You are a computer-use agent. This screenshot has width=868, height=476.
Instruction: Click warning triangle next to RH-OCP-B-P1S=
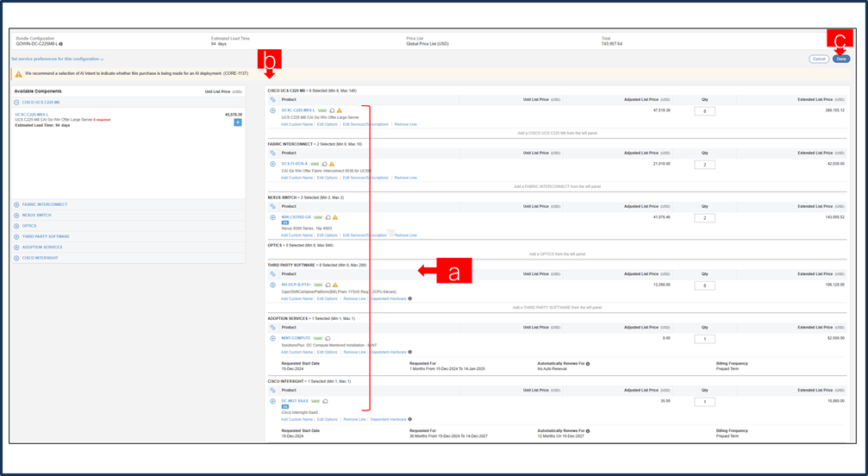coord(335,285)
